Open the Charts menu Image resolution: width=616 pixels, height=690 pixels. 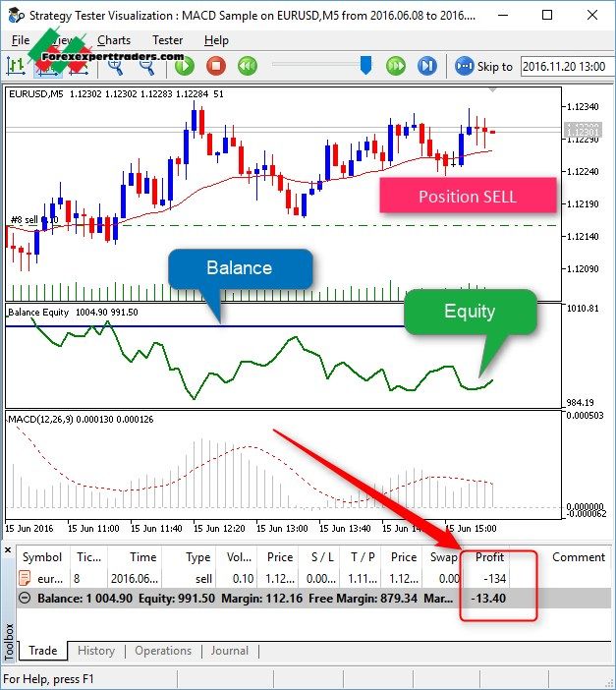114,40
